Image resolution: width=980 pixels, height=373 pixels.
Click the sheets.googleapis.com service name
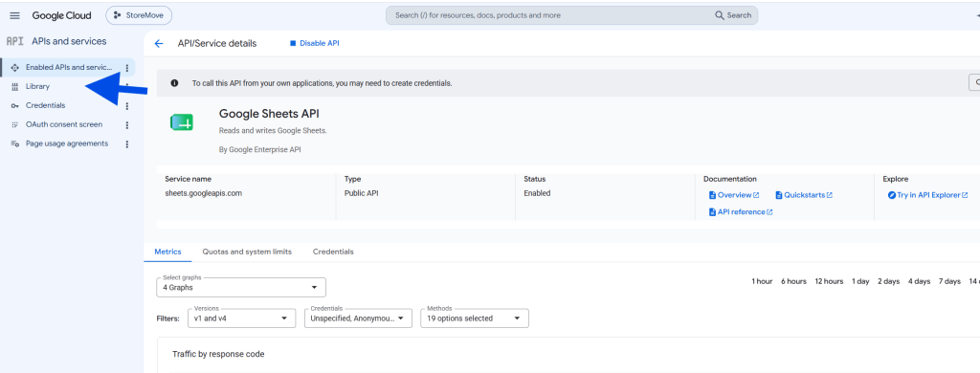203,194
